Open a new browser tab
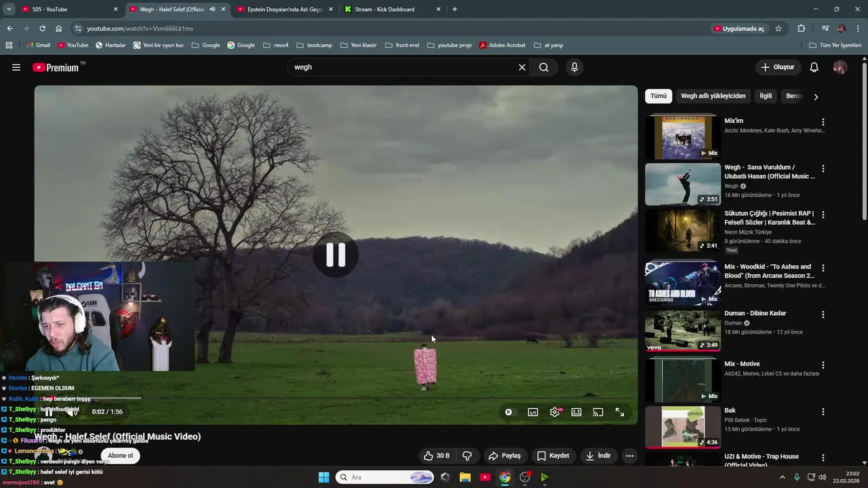This screenshot has height=488, width=868. [454, 9]
